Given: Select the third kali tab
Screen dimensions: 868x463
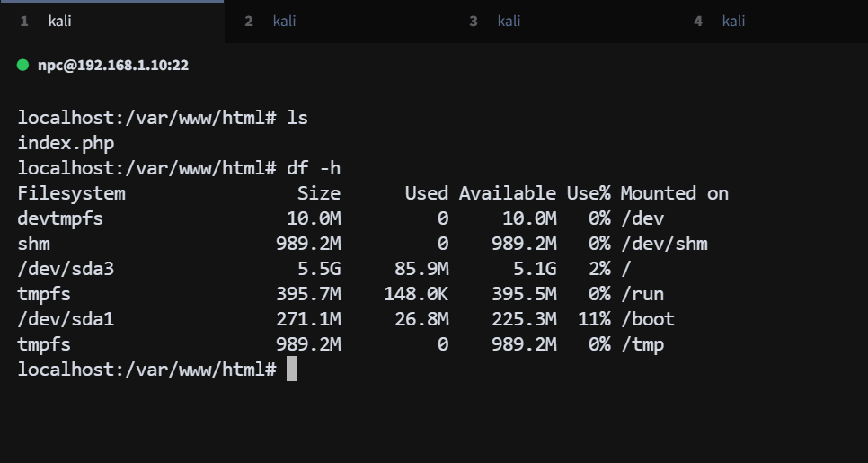Looking at the screenshot, I should 509,22.
